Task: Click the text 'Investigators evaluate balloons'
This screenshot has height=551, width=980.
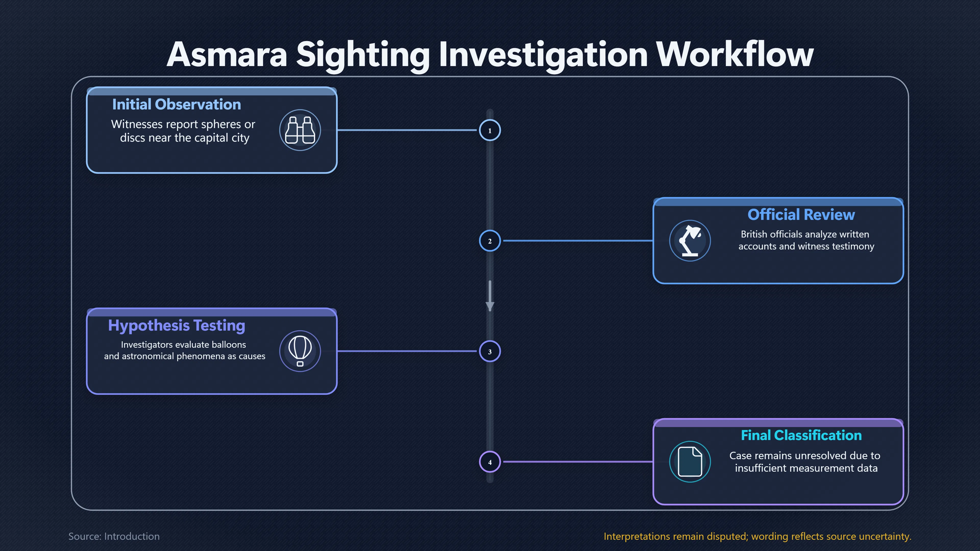Action: point(183,345)
